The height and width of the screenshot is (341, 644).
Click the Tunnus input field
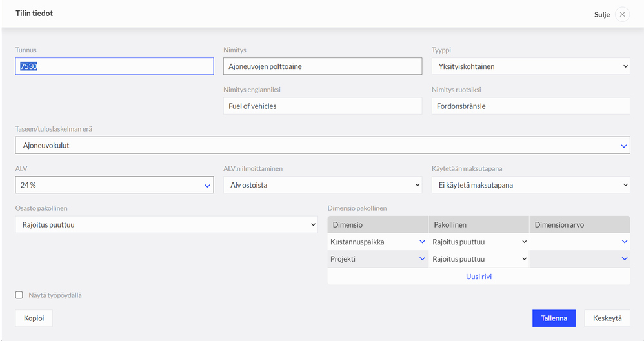pyautogui.click(x=114, y=66)
